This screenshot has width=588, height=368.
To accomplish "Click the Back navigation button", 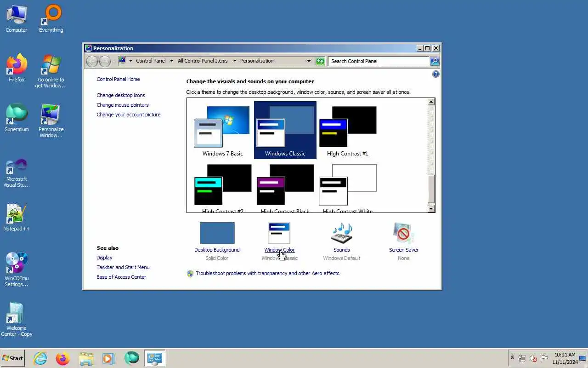I will coord(92,61).
